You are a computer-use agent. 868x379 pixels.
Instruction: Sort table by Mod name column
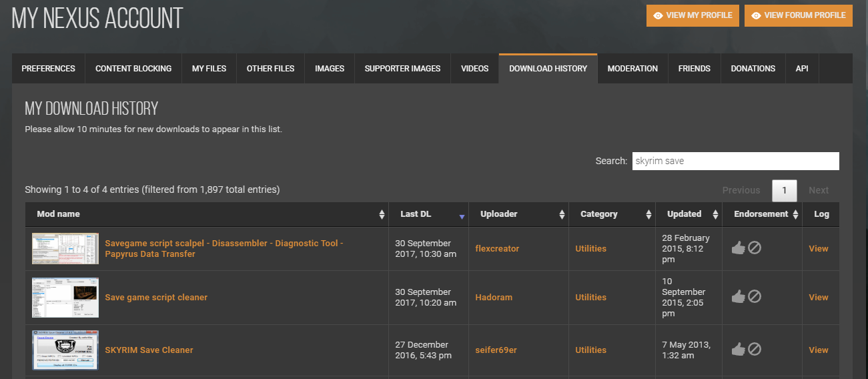tap(207, 214)
